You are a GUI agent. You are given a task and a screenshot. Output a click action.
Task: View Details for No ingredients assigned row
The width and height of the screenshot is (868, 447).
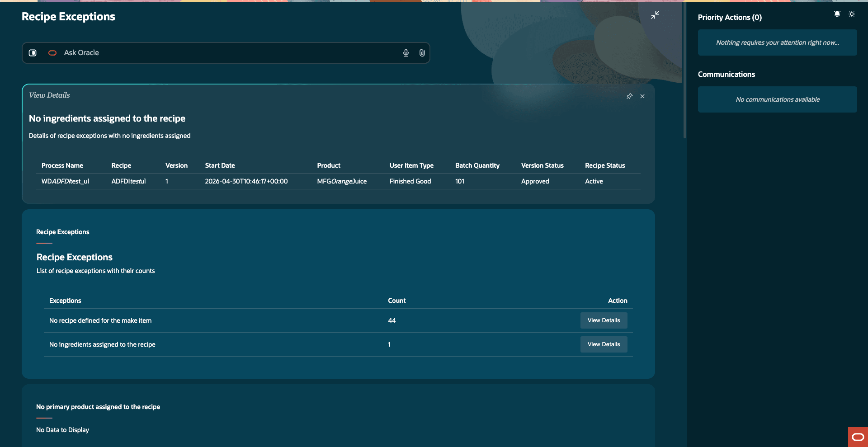coord(604,344)
